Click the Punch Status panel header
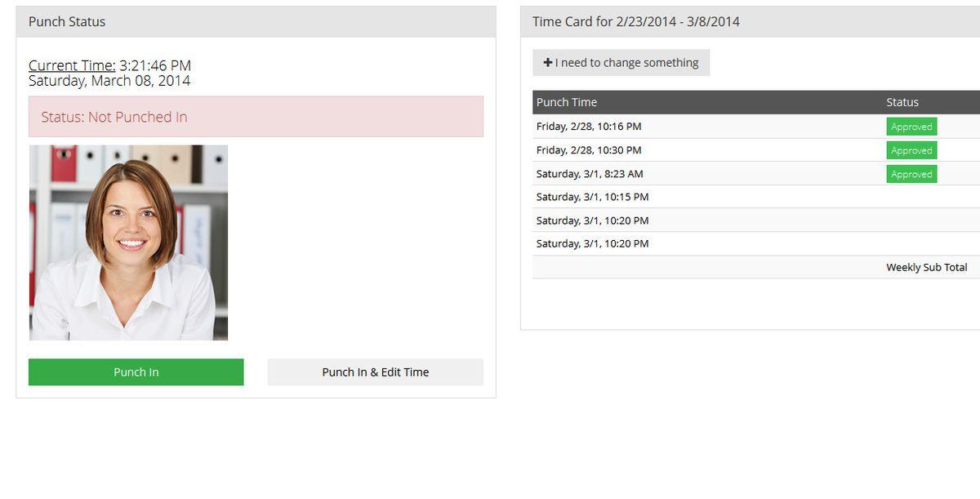The height and width of the screenshot is (499, 980). click(67, 22)
